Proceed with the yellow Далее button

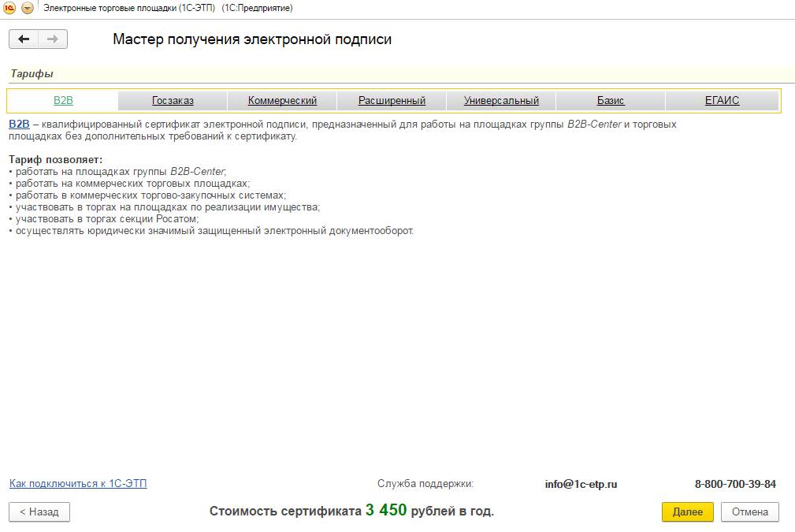coord(688,512)
